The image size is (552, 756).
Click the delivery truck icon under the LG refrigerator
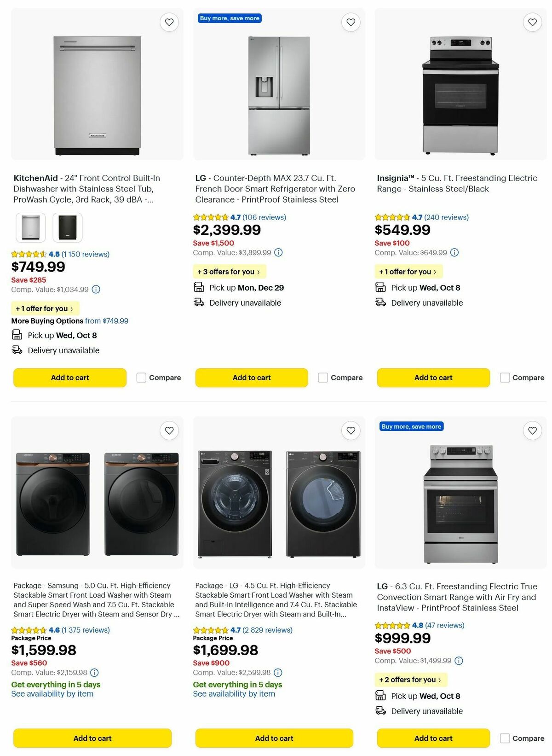(x=199, y=302)
